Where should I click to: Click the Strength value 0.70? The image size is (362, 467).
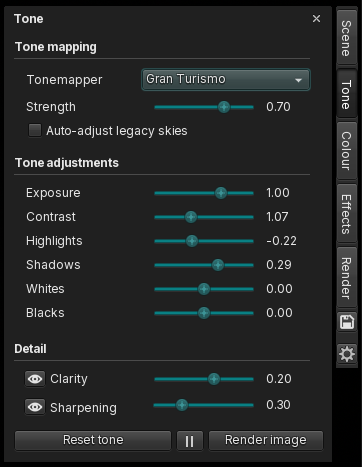coord(278,107)
